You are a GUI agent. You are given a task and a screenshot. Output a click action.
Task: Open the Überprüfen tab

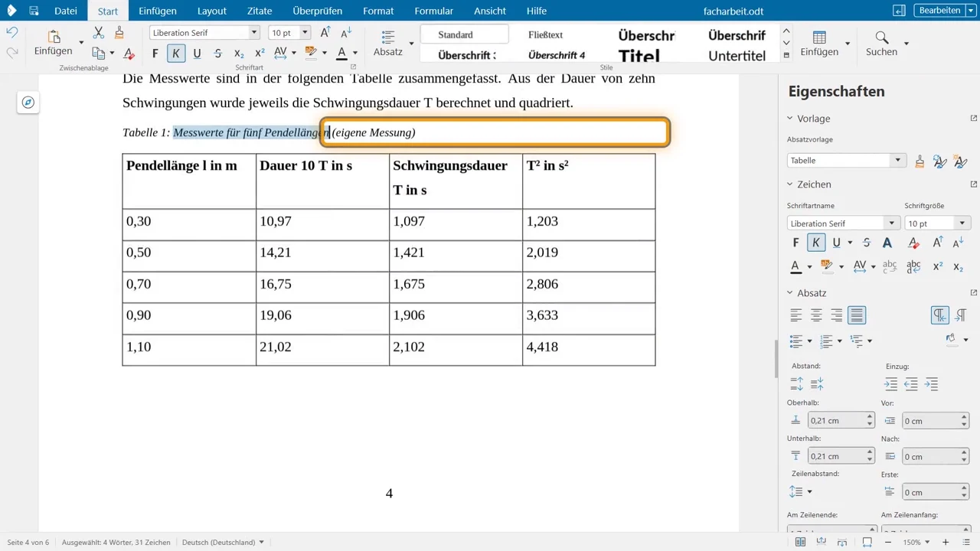click(317, 11)
